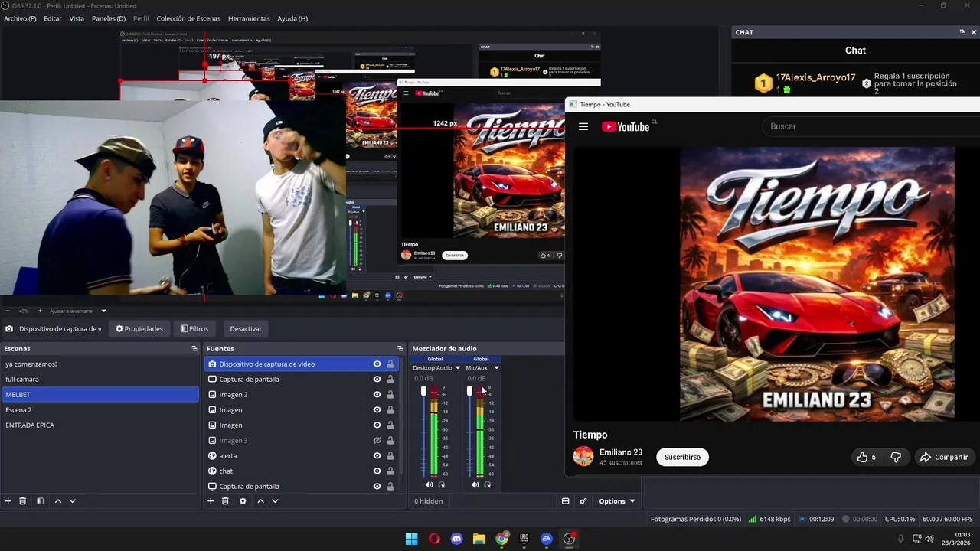
Task: Open Opera browser from taskbar
Action: (x=434, y=539)
